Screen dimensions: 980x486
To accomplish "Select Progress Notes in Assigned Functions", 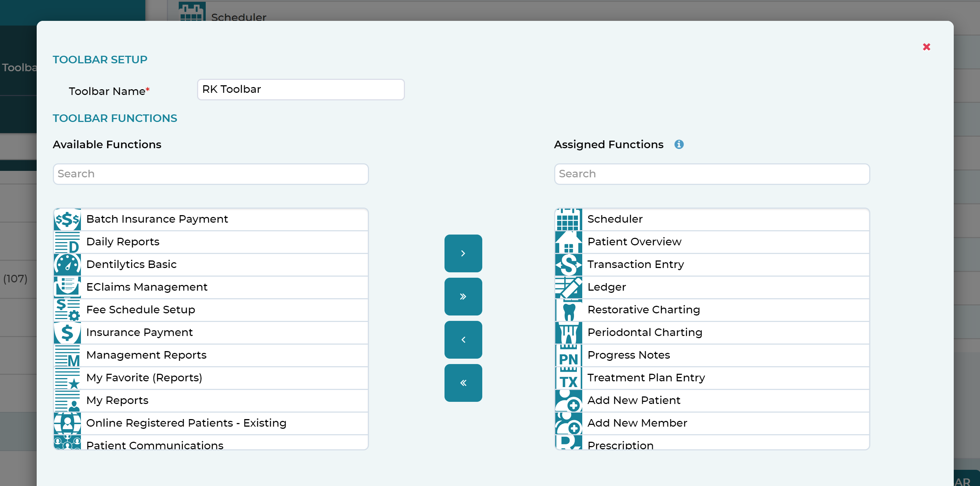I will tap(712, 355).
